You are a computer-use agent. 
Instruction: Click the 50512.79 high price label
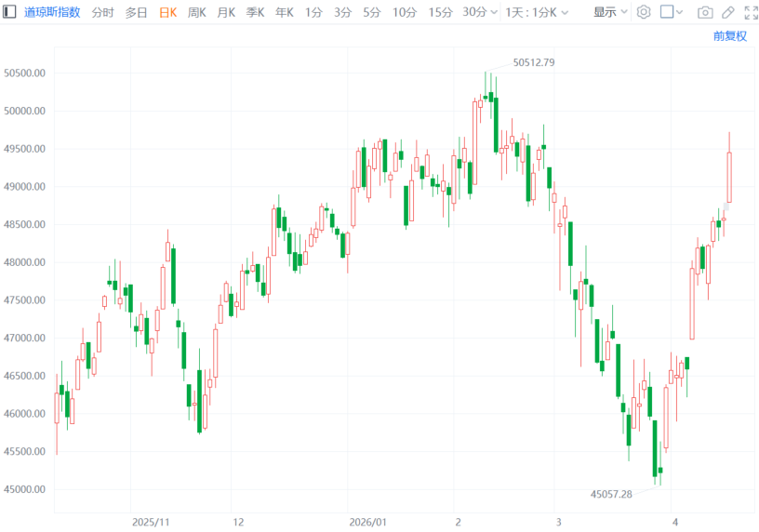point(534,62)
